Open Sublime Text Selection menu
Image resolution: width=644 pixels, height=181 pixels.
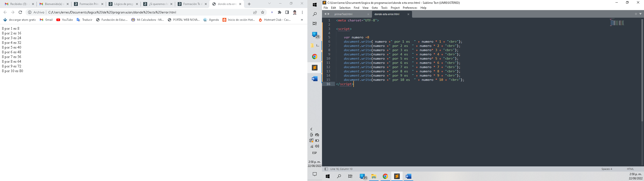tap(345, 8)
